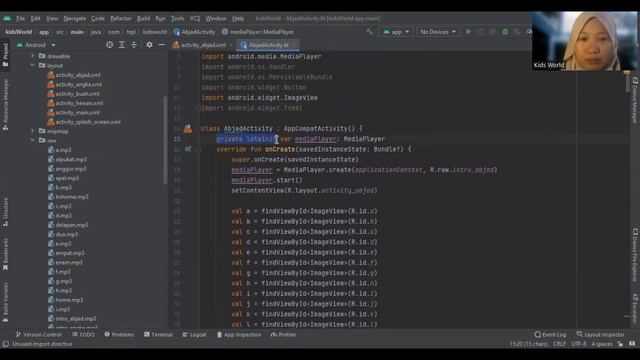Image resolution: width=640 pixels, height=360 pixels.
Task: Open the TODO tool window
Action: coord(83,335)
